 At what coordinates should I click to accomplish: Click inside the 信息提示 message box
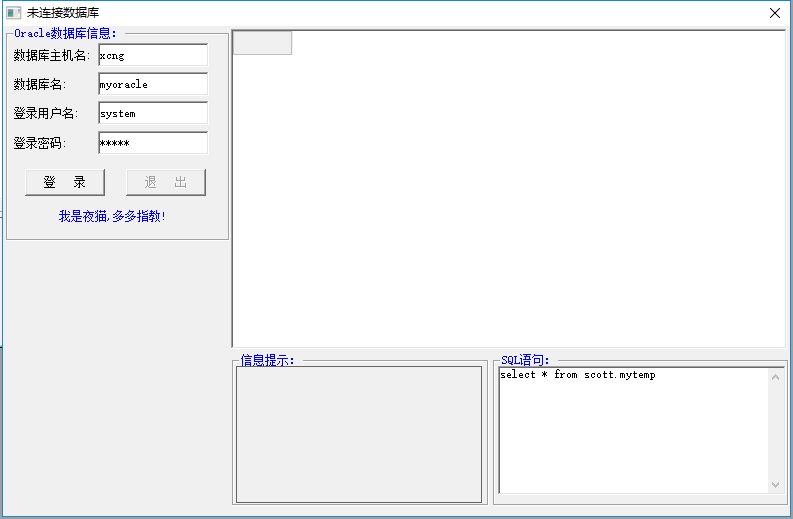click(x=359, y=434)
